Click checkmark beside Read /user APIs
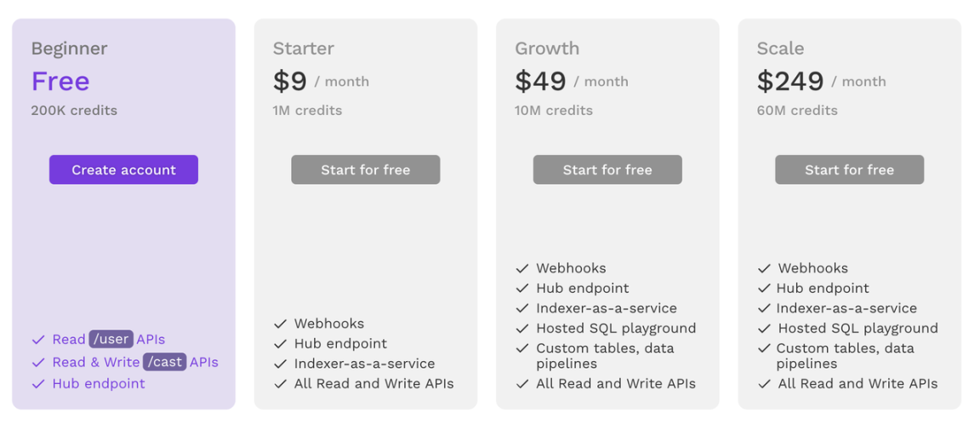The image size is (980, 430). point(38,340)
